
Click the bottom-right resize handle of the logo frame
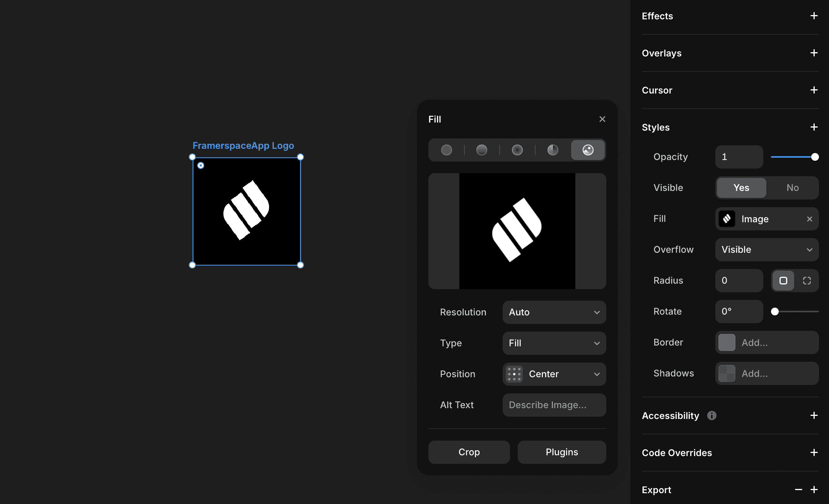[x=300, y=265]
